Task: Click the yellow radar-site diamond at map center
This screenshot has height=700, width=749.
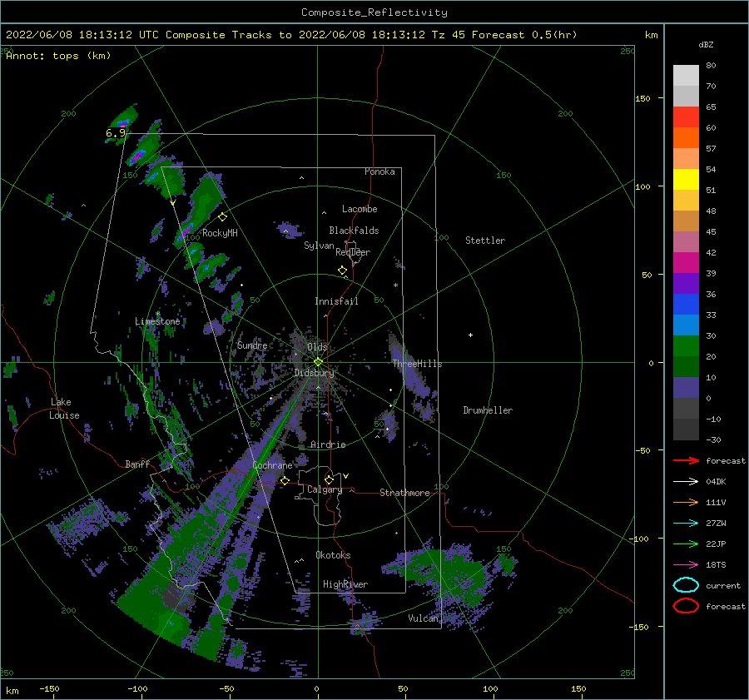Action: click(x=318, y=362)
